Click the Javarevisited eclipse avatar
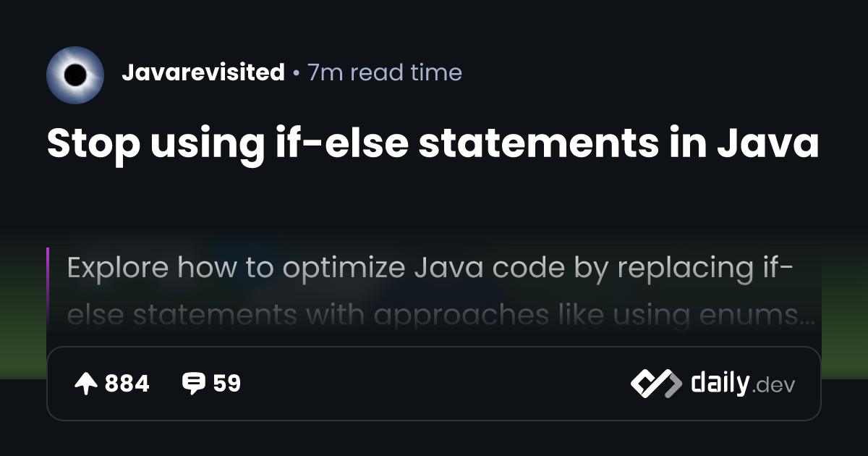Viewport: 868px width, 456px height. 75,75
